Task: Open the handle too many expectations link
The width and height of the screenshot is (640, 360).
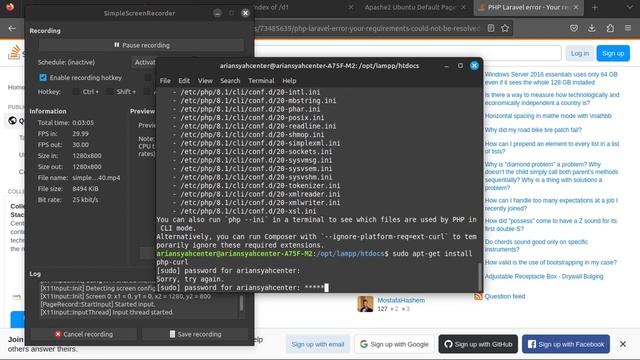Action: [551, 204]
